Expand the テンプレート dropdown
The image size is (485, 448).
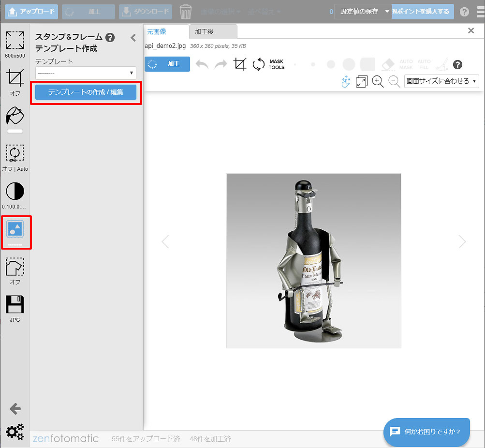coord(86,73)
